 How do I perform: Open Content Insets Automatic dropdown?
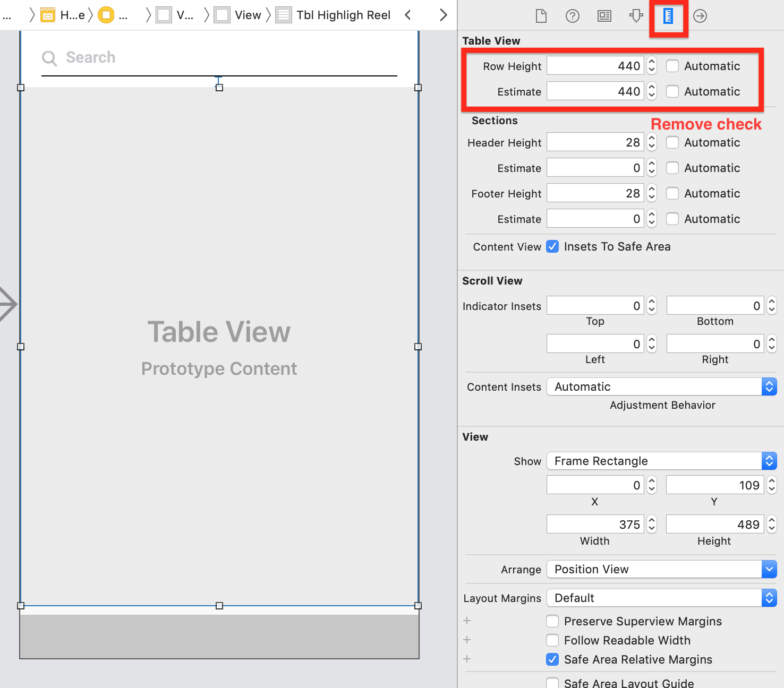point(662,386)
